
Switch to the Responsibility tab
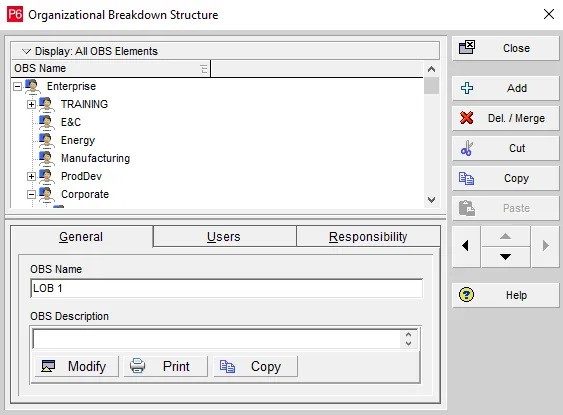pos(368,237)
